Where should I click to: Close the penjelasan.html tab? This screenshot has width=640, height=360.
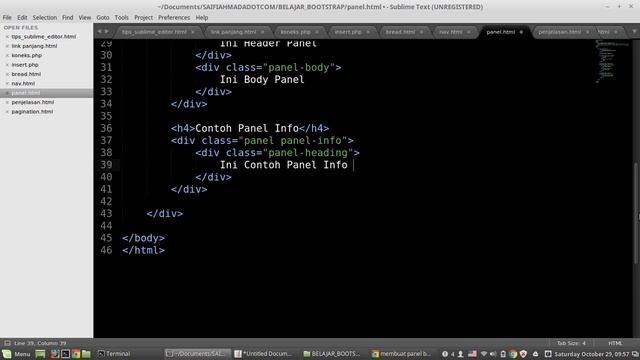click(588, 32)
